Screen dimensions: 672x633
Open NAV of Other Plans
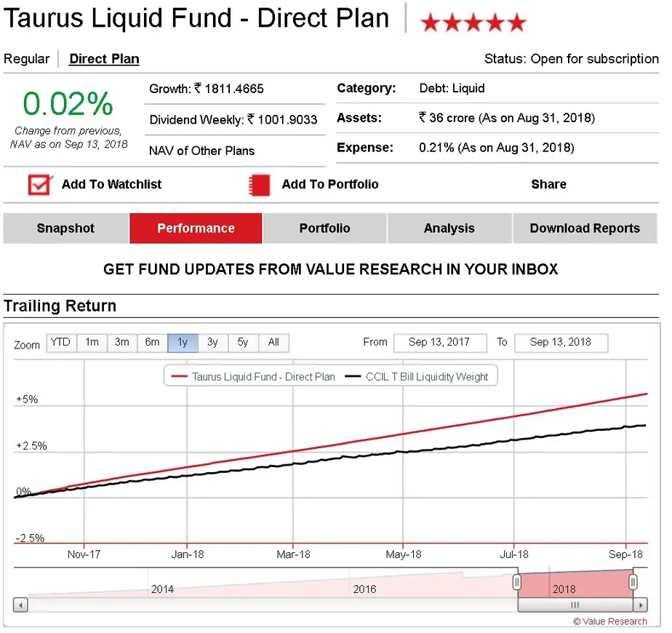click(x=202, y=151)
